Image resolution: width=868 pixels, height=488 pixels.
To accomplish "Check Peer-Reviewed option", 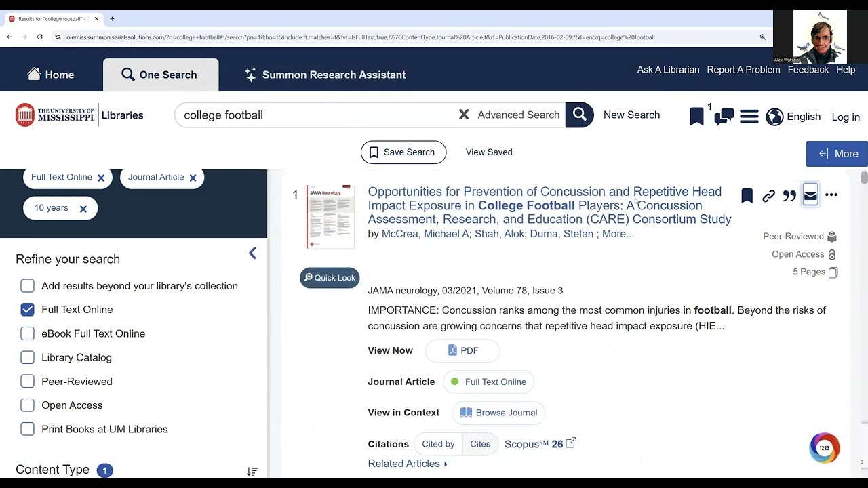I will [x=27, y=382].
